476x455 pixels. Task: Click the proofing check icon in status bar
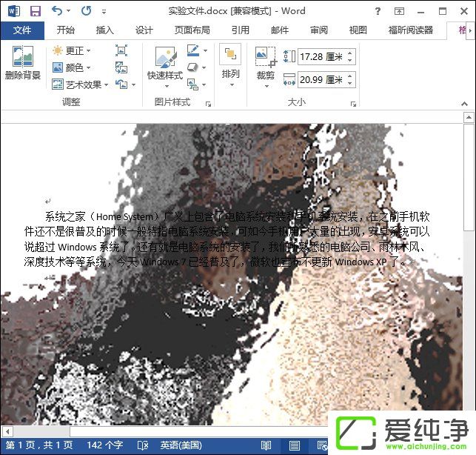pos(141,445)
